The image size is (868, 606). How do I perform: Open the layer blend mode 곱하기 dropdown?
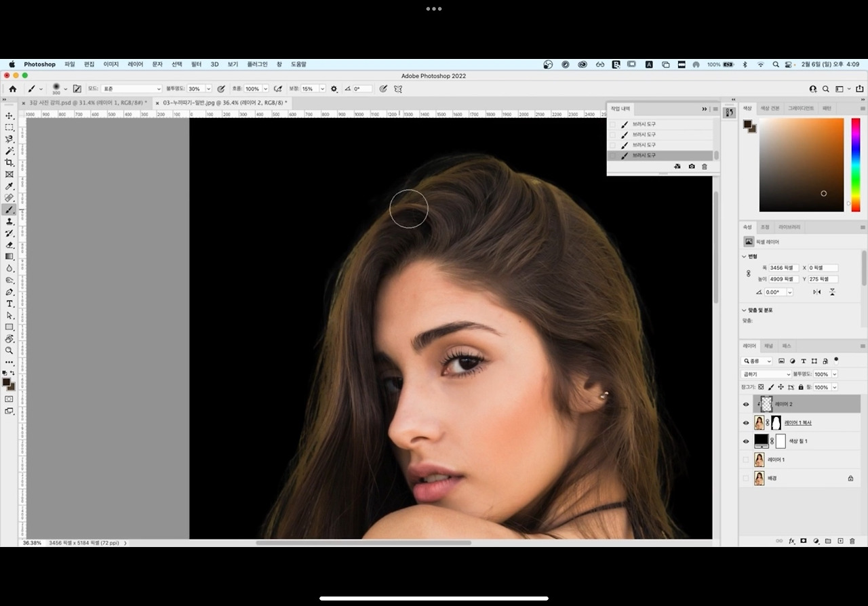tap(766, 374)
